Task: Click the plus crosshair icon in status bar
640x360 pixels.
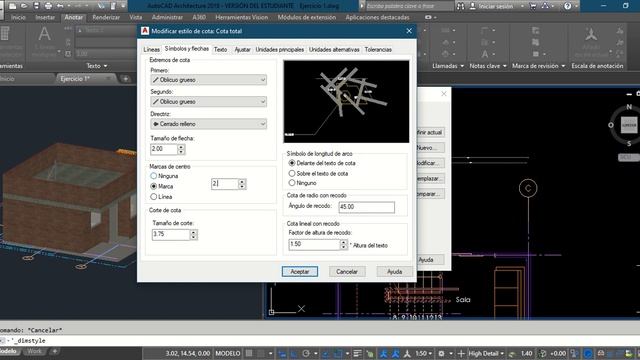Action: [461, 353]
